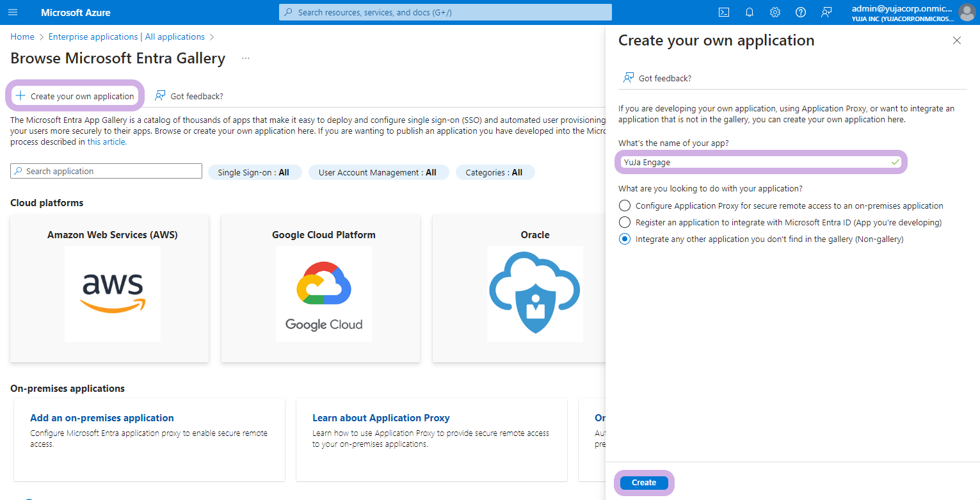The height and width of the screenshot is (500, 980).
Task: Open the Azure portal hamburger menu
Action: 13,12
